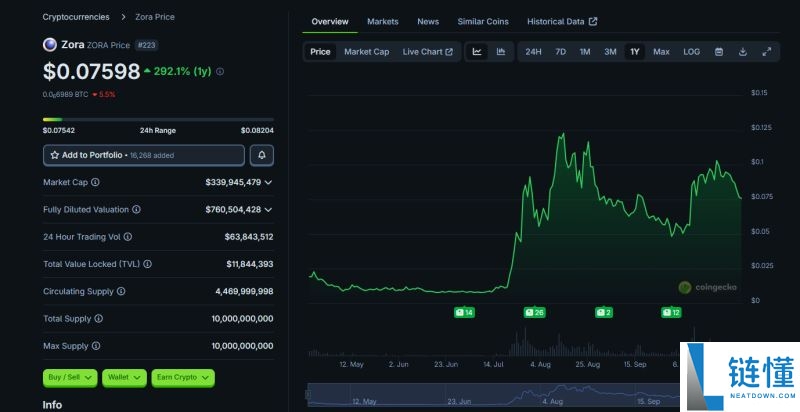Select the 24H time range
Screen dimensions: 800x412
(533, 52)
